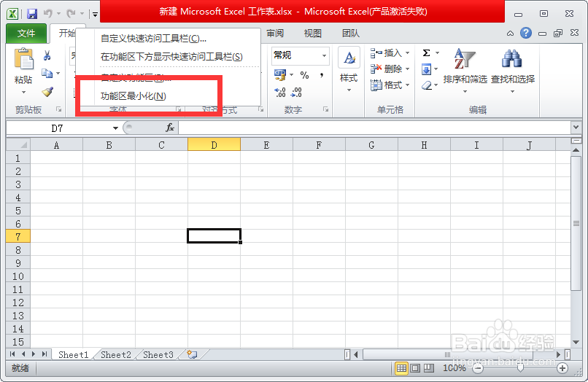Image resolution: width=588 pixels, height=382 pixels.
Task: Click the fx Insert Function icon
Action: coord(170,128)
